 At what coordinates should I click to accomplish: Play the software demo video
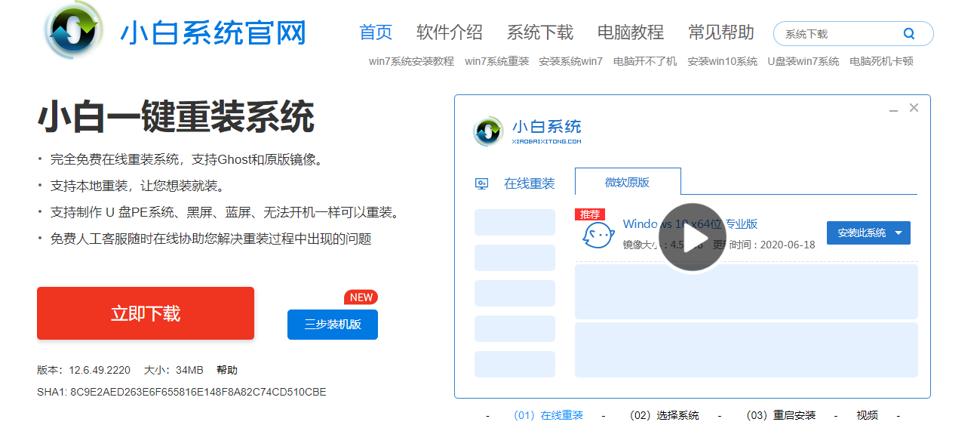(x=692, y=237)
